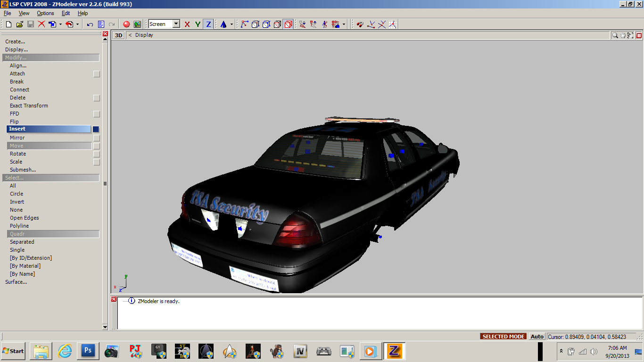The height and width of the screenshot is (362, 644).
Task: Toggle the Y axis constraint
Action: tap(198, 24)
